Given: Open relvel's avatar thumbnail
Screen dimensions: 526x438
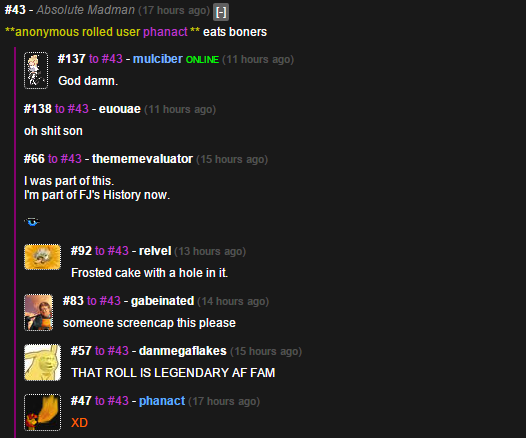Looking at the screenshot, I should (x=43, y=257).
